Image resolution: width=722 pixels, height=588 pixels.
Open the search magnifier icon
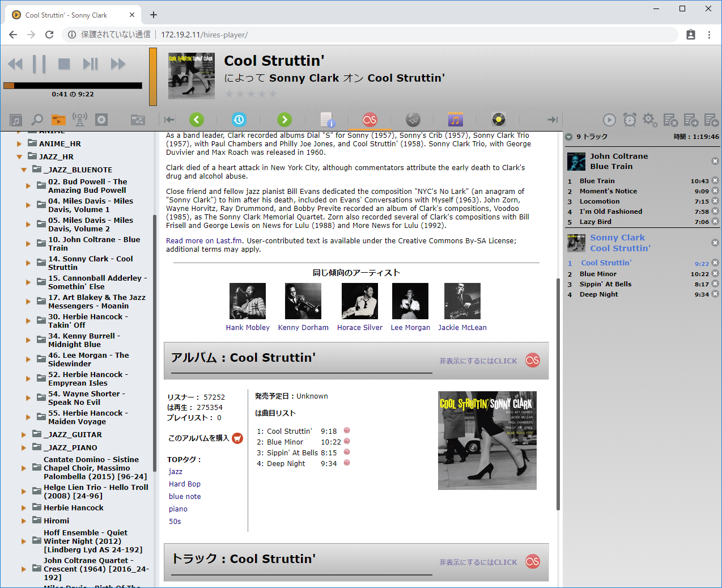(37, 120)
